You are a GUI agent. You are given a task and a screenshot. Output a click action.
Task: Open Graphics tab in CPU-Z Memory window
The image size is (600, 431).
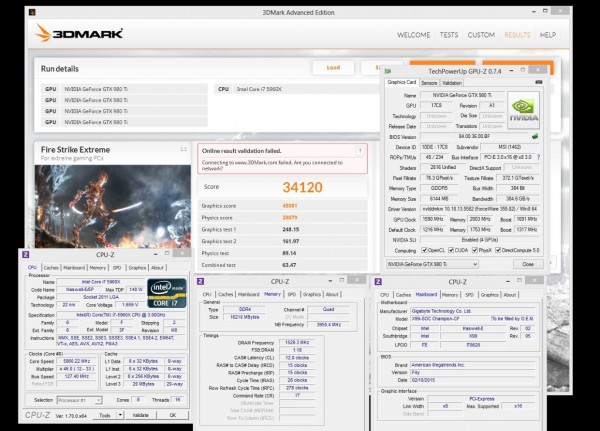pyautogui.click(x=311, y=294)
